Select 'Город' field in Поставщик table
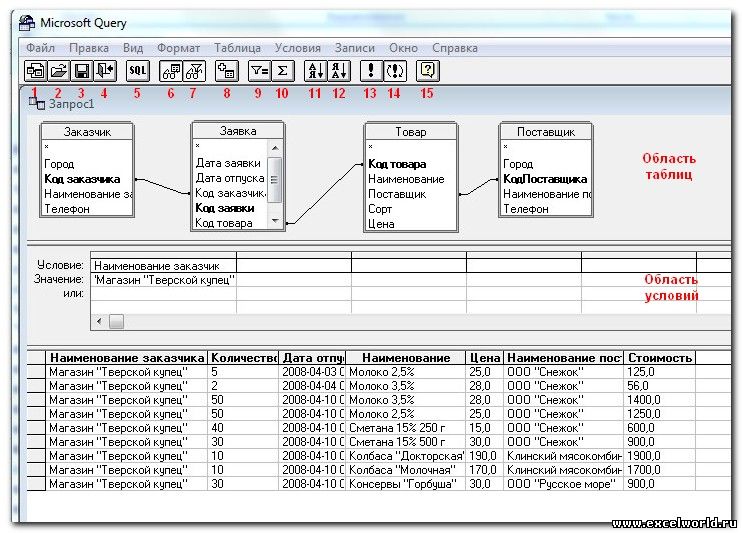The image size is (742, 533). coord(518,164)
